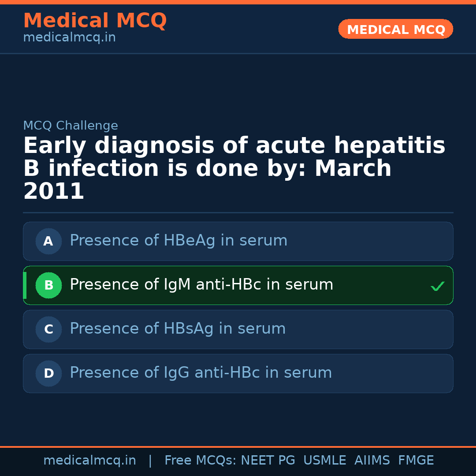This screenshot has height=476, width=476.
Task: Click the green checkmark on option B
Action: click(x=437, y=286)
